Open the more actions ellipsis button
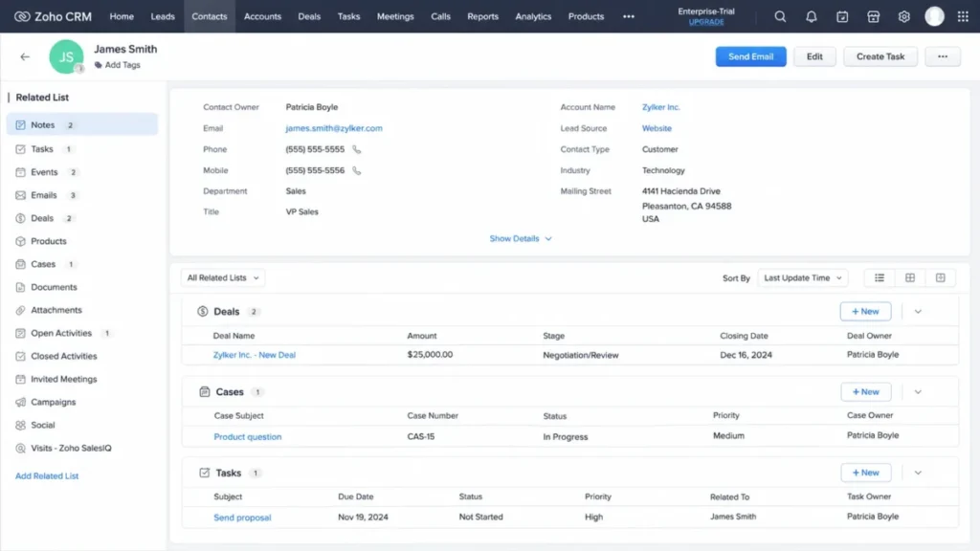The image size is (980, 551). click(943, 56)
